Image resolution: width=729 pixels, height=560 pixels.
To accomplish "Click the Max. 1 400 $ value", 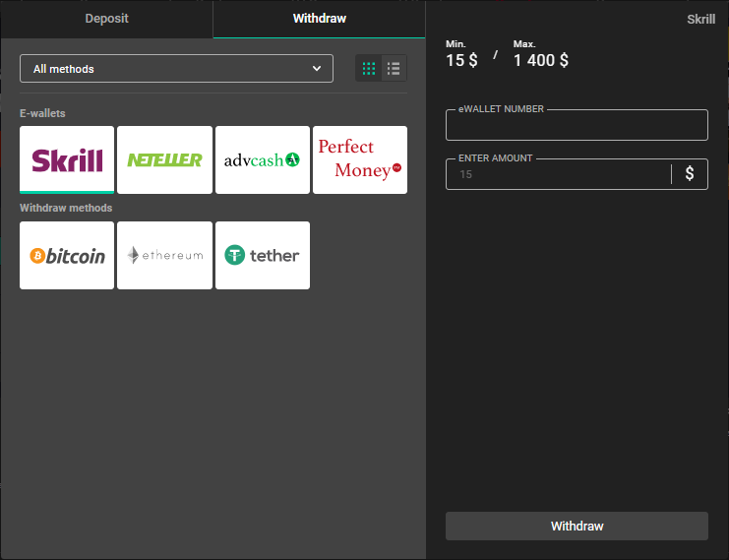I will pos(541,60).
